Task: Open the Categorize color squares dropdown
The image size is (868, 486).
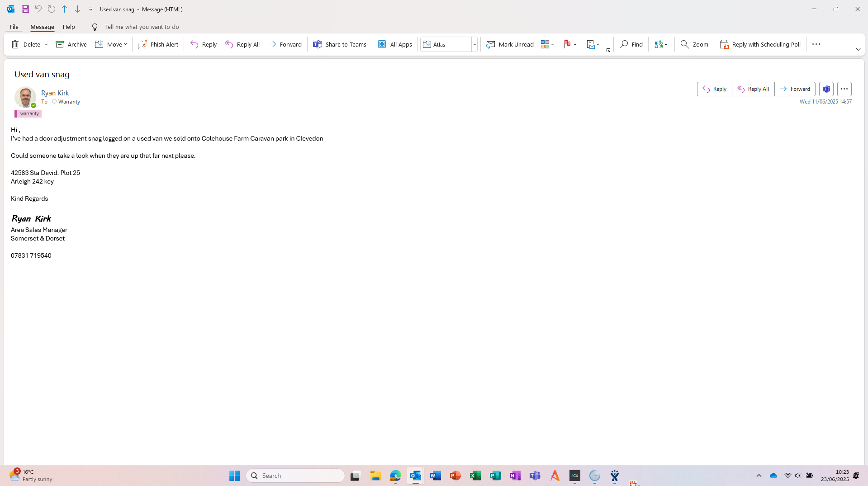Action: point(547,44)
